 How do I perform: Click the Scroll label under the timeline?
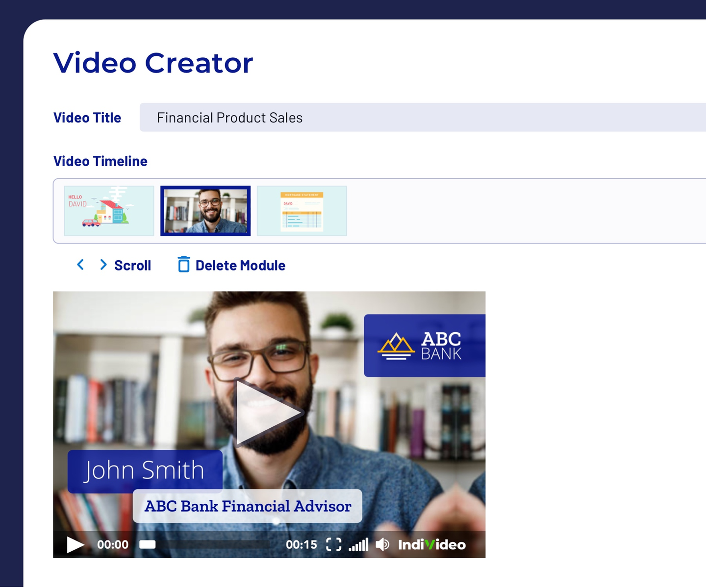click(x=132, y=265)
